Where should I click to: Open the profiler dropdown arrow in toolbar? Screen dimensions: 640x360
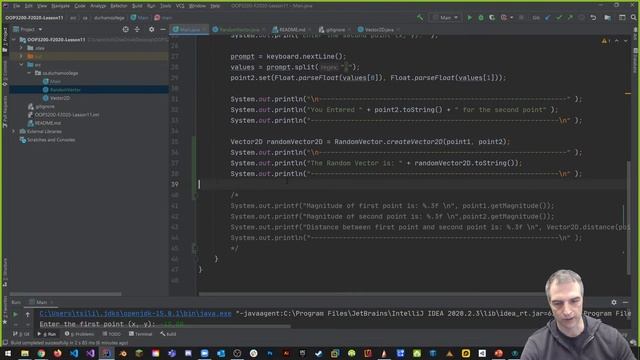512,18
